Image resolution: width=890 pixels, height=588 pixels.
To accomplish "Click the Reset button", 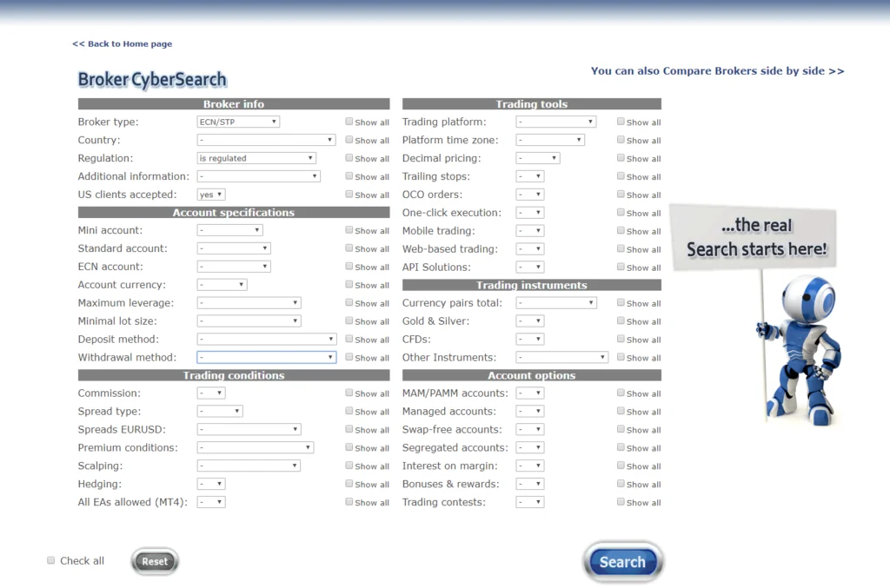I will [155, 562].
